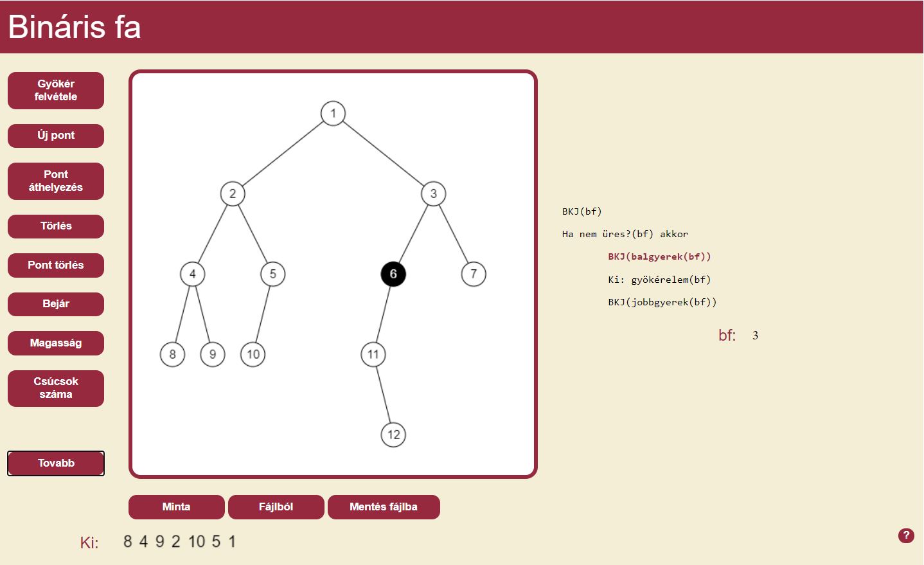The height and width of the screenshot is (565, 924).
Task: Load a sample tree with Minta
Action: 177,507
